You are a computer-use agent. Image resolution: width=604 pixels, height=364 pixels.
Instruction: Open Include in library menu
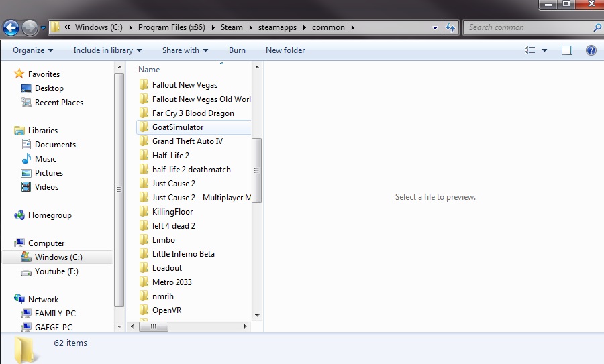click(x=107, y=50)
